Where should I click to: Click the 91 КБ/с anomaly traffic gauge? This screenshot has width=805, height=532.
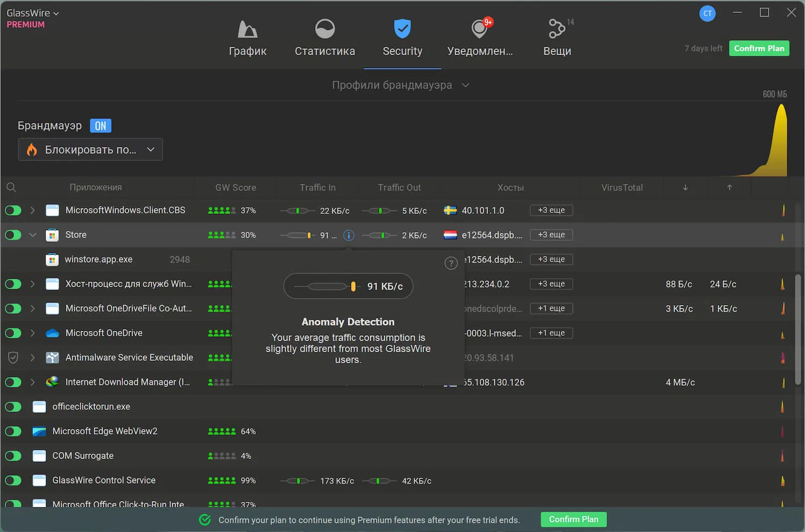coord(348,286)
